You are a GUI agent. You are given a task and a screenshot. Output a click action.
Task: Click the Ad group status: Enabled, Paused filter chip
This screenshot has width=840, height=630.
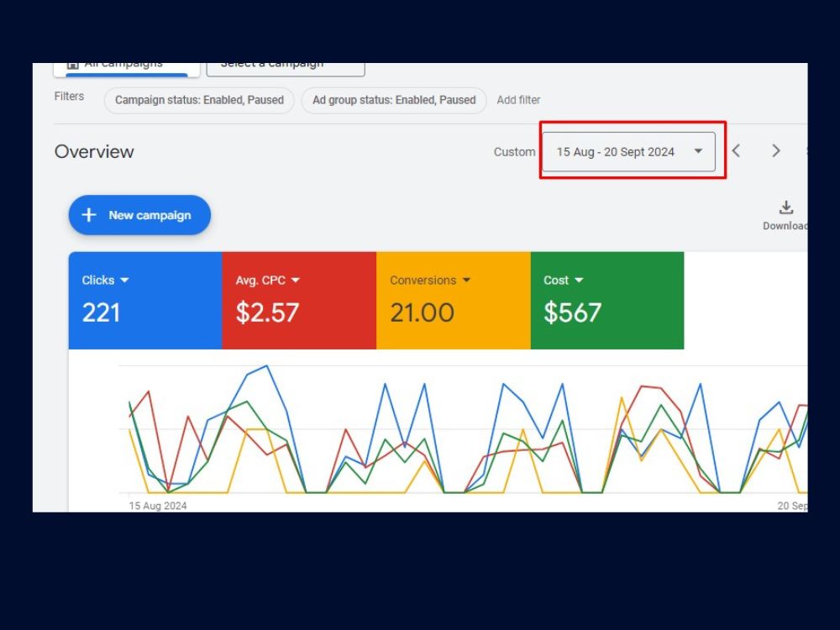point(394,100)
